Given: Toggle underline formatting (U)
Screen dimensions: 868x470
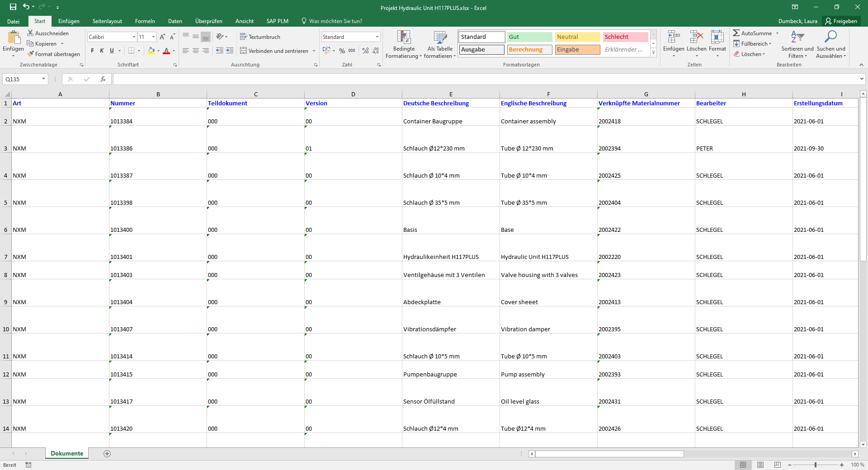Looking at the screenshot, I should (112, 51).
